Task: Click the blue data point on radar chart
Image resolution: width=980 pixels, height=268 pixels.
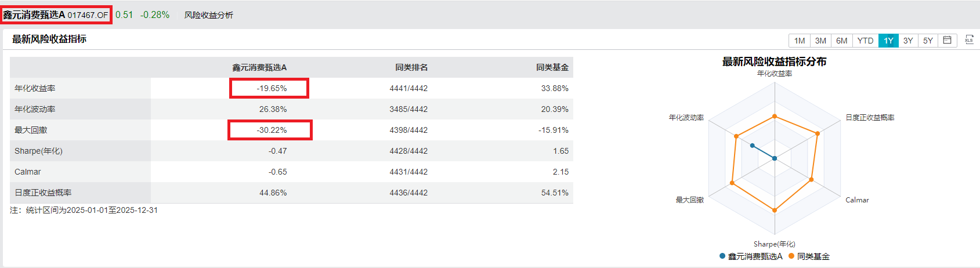Action: coord(752,145)
